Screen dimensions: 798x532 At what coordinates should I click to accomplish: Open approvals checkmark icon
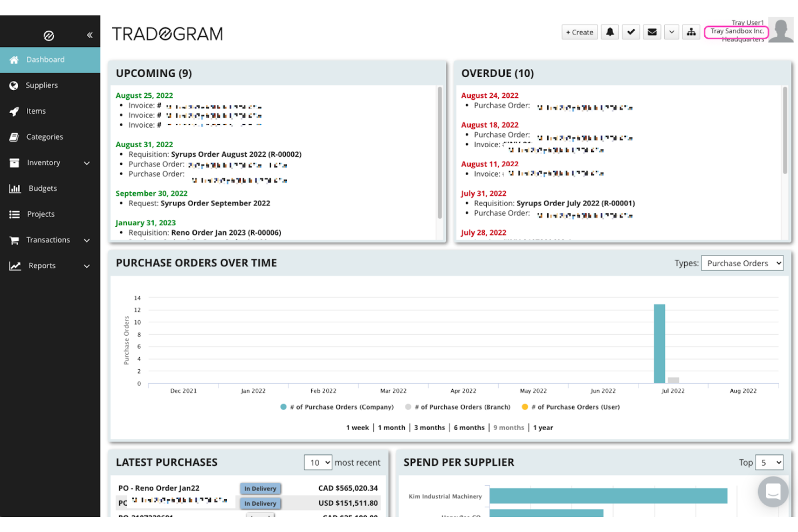tap(631, 32)
